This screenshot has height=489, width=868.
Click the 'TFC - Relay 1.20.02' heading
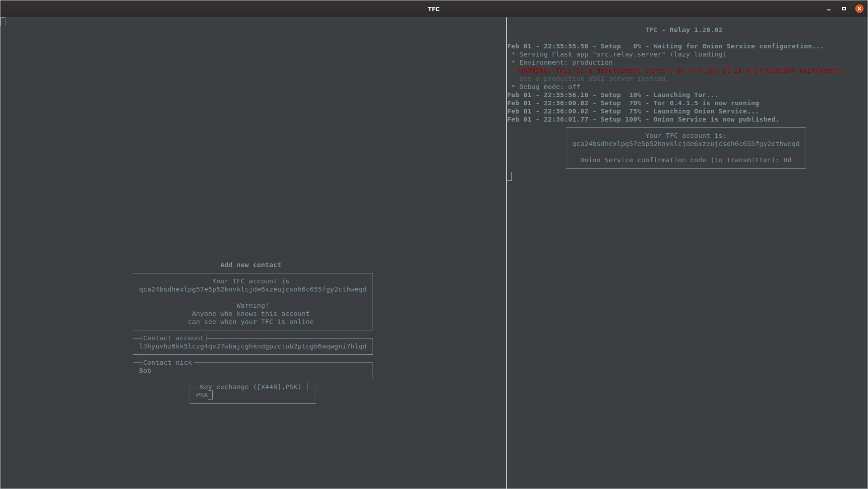pyautogui.click(x=684, y=30)
